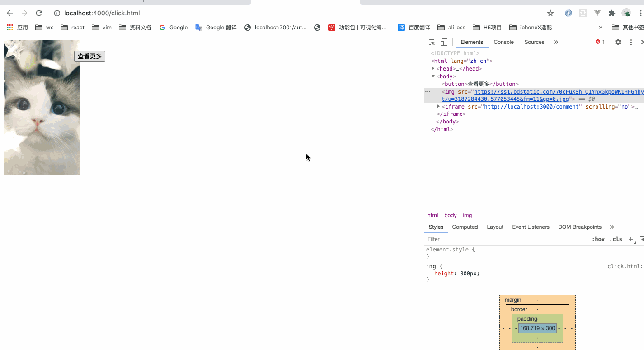The image size is (644, 350).
Task: Reload the page with the refresh icon
Action: click(x=39, y=14)
